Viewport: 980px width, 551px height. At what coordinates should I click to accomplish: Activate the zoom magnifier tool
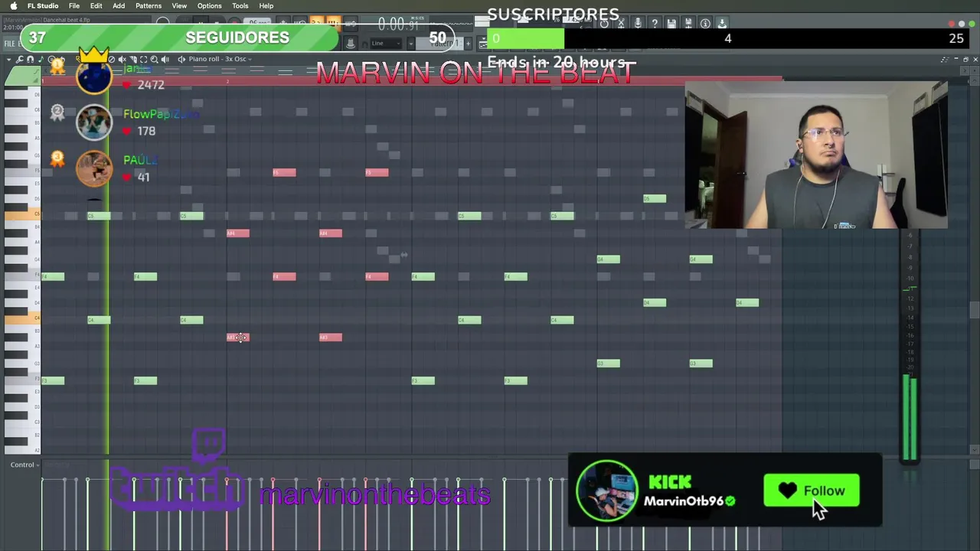(154, 59)
